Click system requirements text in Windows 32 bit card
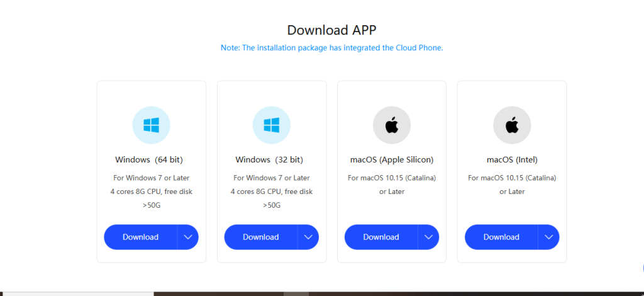The height and width of the screenshot is (296, 644). pyautogui.click(x=271, y=191)
